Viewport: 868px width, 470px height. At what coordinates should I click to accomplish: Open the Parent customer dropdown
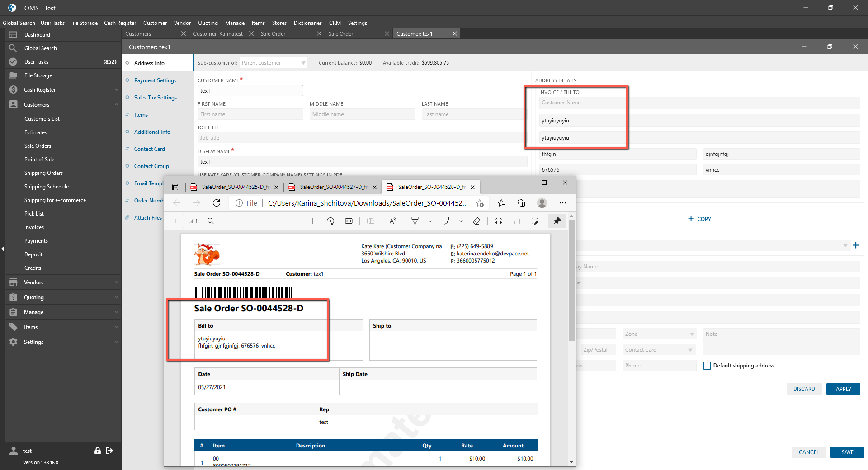coord(274,63)
